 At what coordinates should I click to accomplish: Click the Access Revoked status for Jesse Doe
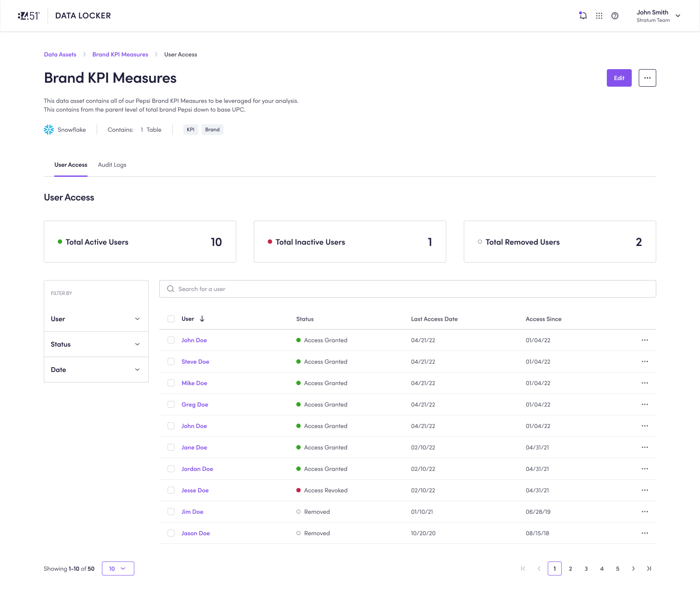tap(322, 490)
